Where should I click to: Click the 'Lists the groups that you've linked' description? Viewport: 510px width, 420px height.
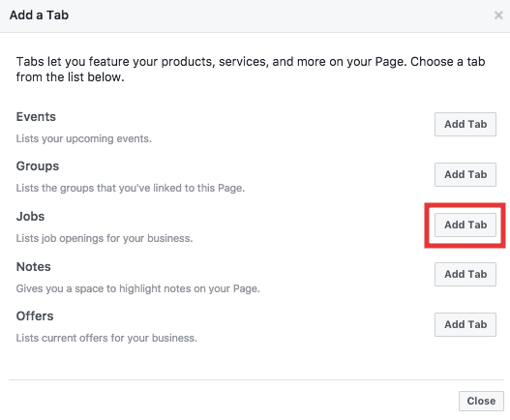point(131,188)
